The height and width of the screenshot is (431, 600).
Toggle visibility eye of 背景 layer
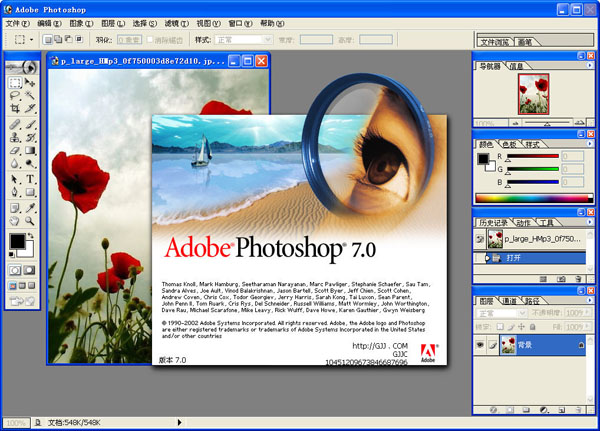482,343
